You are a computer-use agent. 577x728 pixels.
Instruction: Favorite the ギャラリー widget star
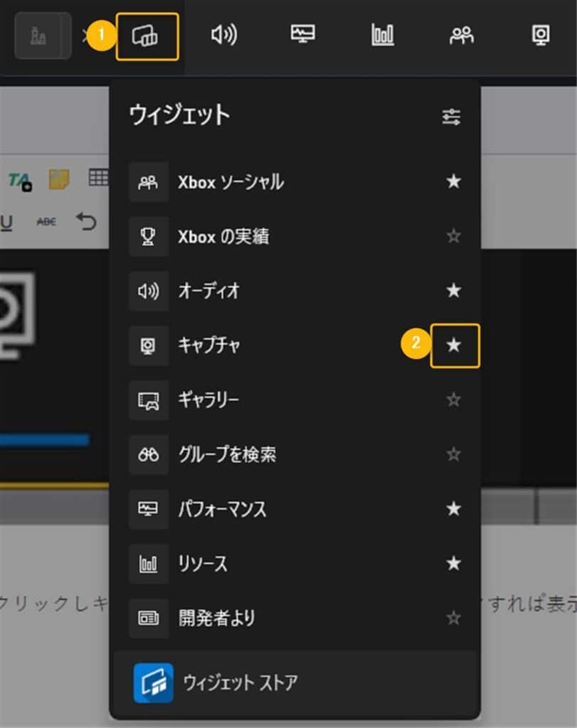pos(453,400)
